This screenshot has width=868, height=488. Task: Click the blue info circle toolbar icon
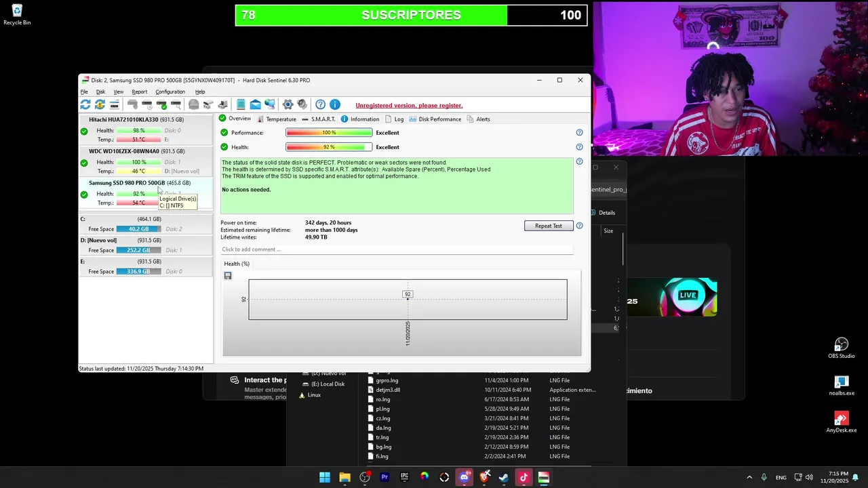point(334,104)
